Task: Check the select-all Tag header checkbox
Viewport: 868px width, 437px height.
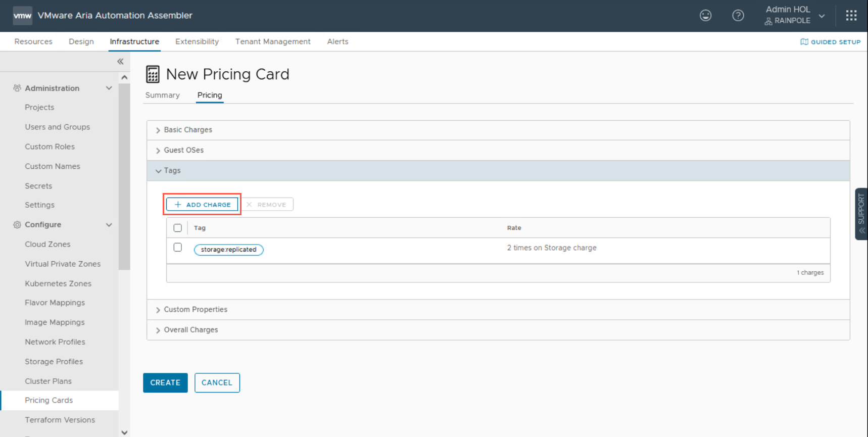Action: click(177, 228)
